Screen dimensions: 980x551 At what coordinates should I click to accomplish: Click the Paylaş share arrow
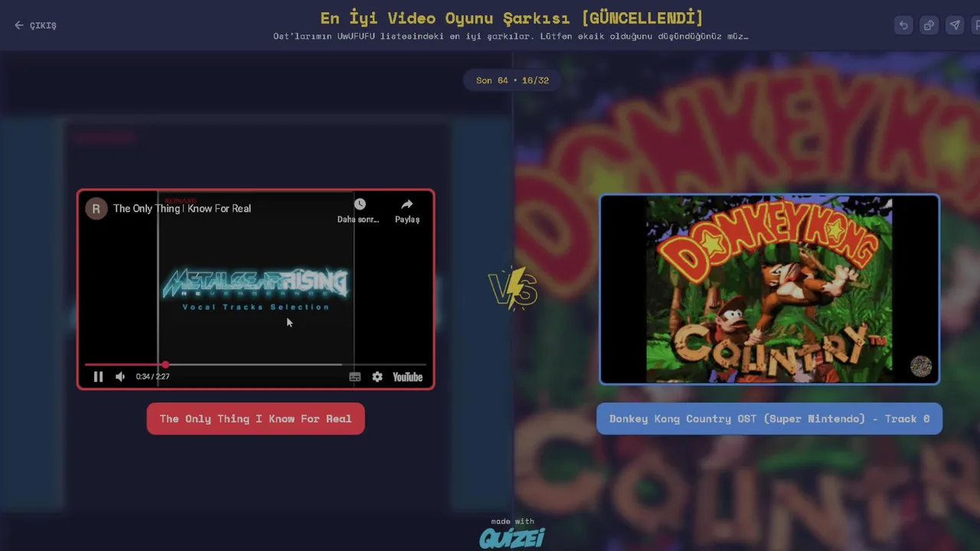click(x=407, y=204)
